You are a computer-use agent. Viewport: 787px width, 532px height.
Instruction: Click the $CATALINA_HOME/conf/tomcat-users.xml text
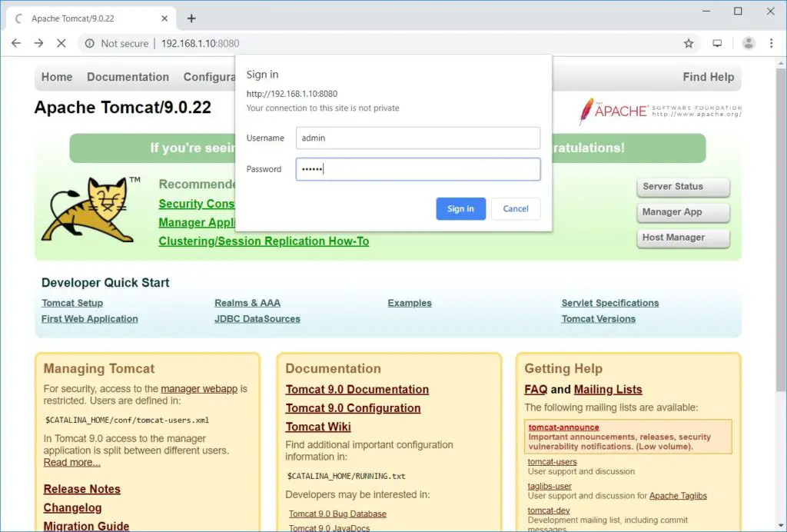coord(127,421)
